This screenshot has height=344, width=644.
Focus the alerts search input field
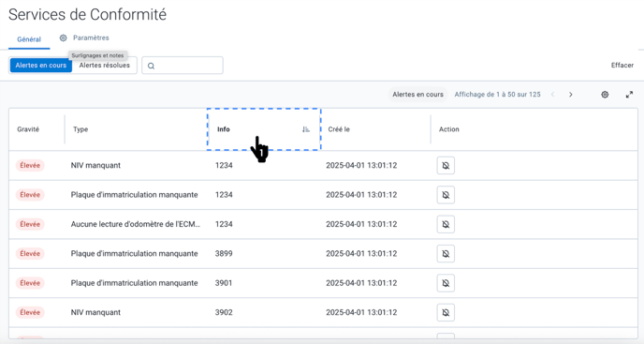tap(183, 66)
